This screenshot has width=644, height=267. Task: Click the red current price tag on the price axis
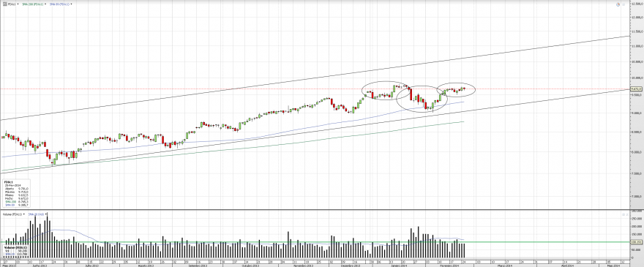point(636,89)
